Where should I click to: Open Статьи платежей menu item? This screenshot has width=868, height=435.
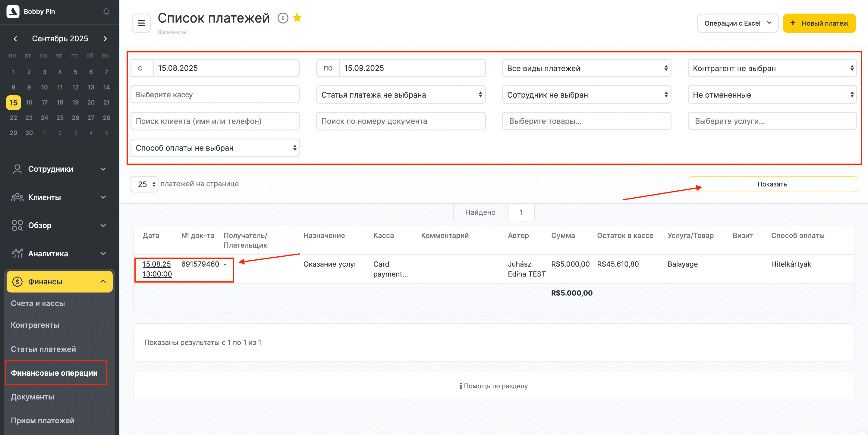(x=43, y=349)
